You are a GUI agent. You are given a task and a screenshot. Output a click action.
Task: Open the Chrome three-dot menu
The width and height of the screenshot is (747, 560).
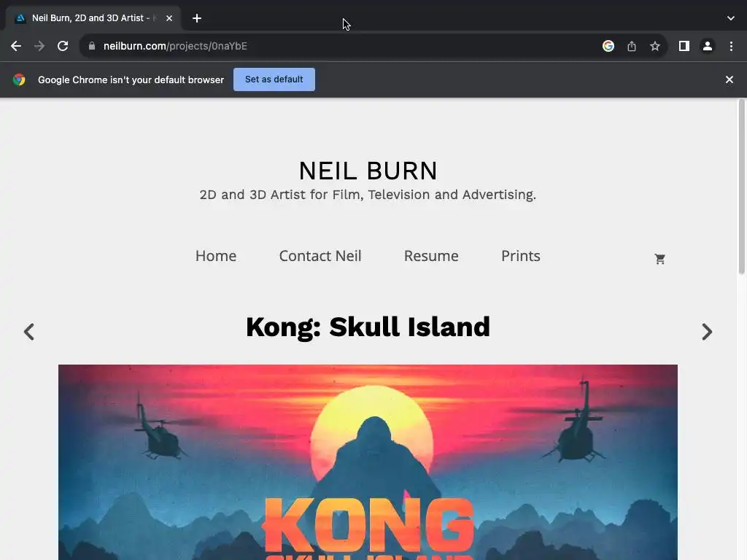[731, 46]
